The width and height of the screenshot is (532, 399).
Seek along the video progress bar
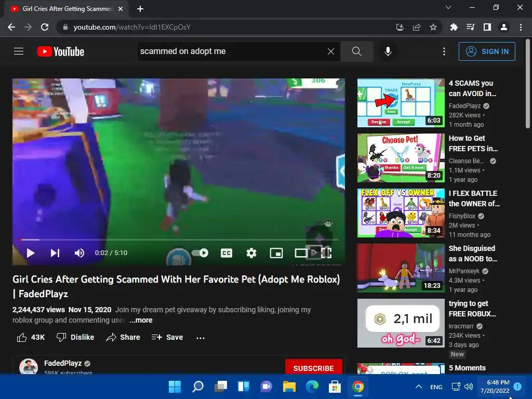pos(179,240)
